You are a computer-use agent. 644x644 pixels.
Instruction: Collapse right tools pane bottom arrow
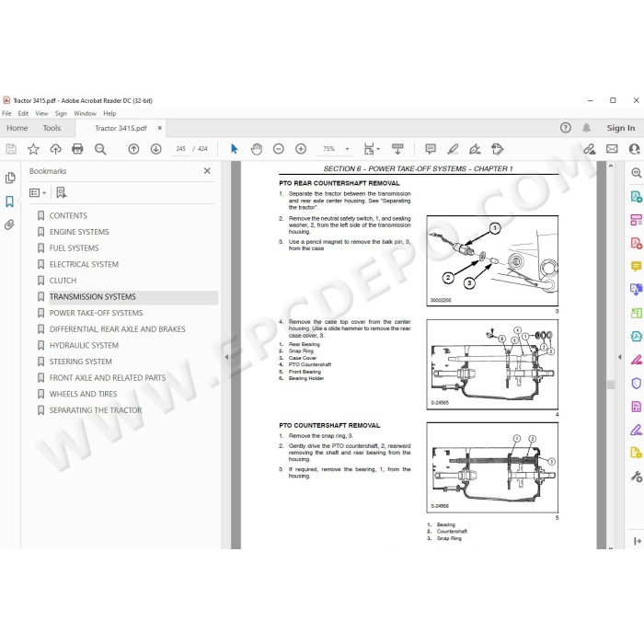click(638, 541)
